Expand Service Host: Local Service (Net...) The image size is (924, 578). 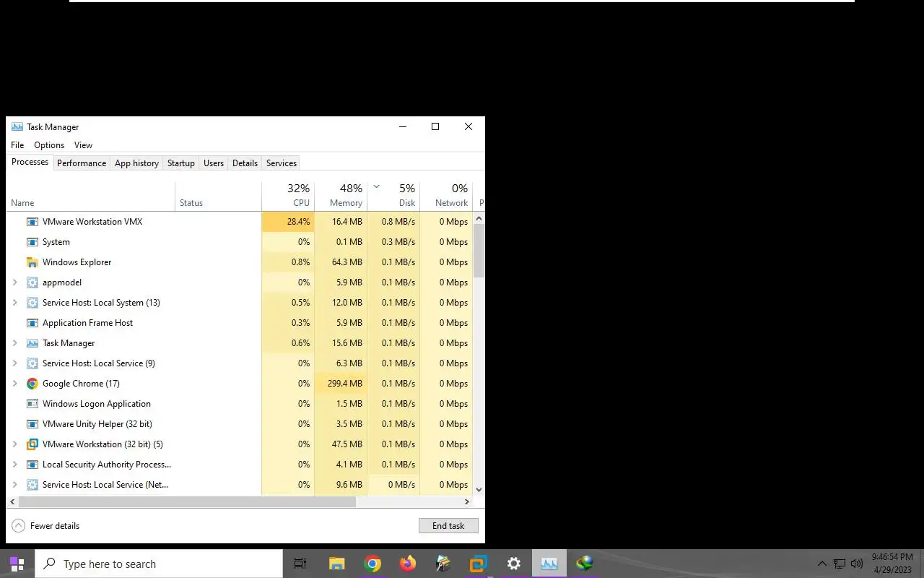pyautogui.click(x=14, y=485)
